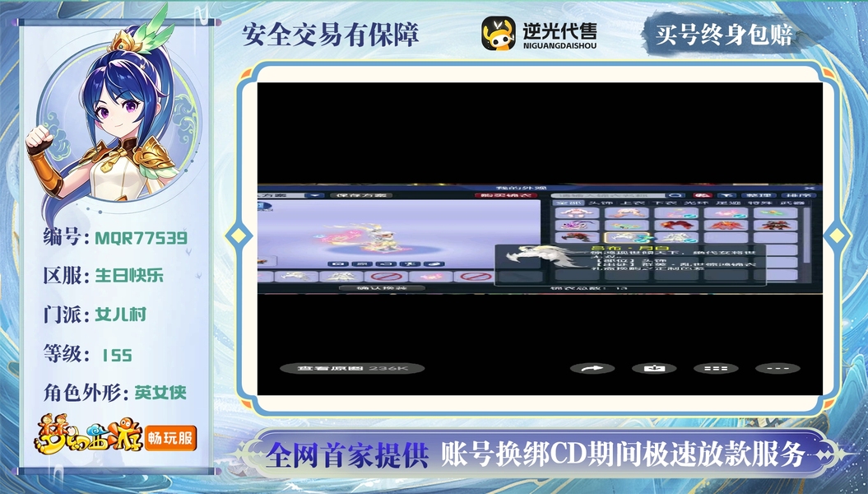Click the server name 生日快乐
The height and width of the screenshot is (494, 868).
(129, 275)
